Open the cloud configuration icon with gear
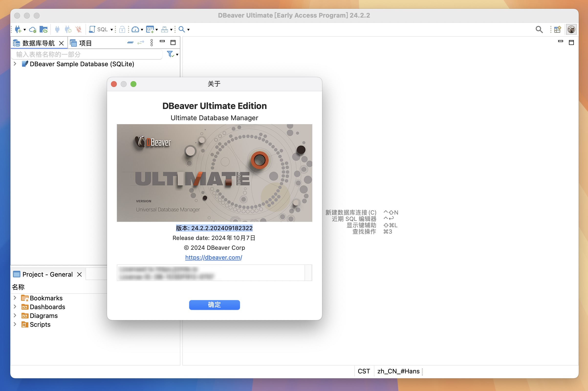 (x=33, y=30)
